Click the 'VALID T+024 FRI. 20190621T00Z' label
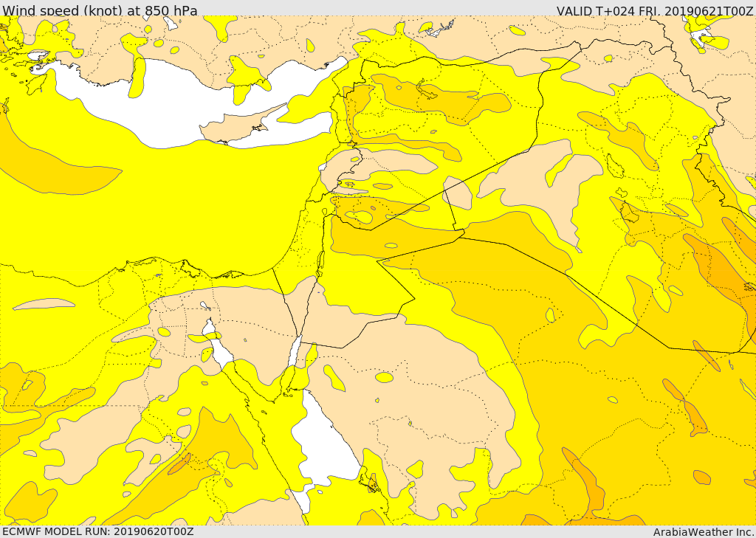756x538 pixels. (x=655, y=10)
